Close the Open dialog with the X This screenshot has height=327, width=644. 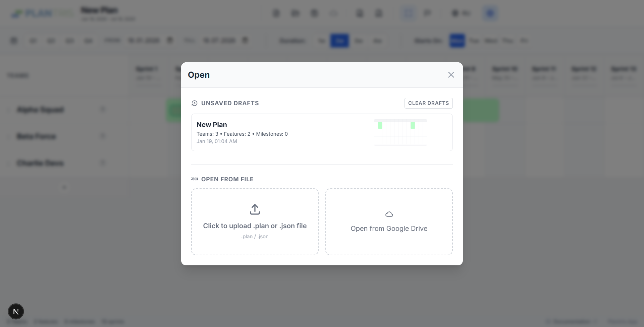[451, 75]
